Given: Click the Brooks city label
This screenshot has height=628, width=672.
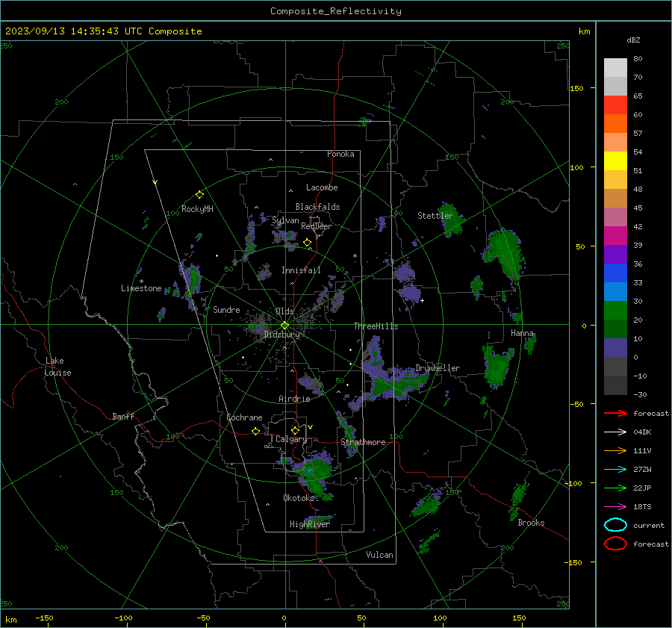Looking at the screenshot, I should click(531, 523).
